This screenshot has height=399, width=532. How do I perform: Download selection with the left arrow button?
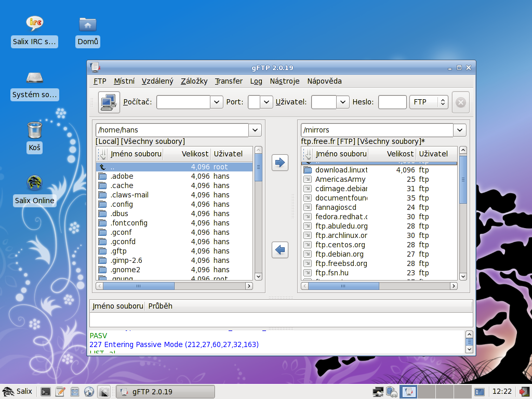[x=280, y=250]
